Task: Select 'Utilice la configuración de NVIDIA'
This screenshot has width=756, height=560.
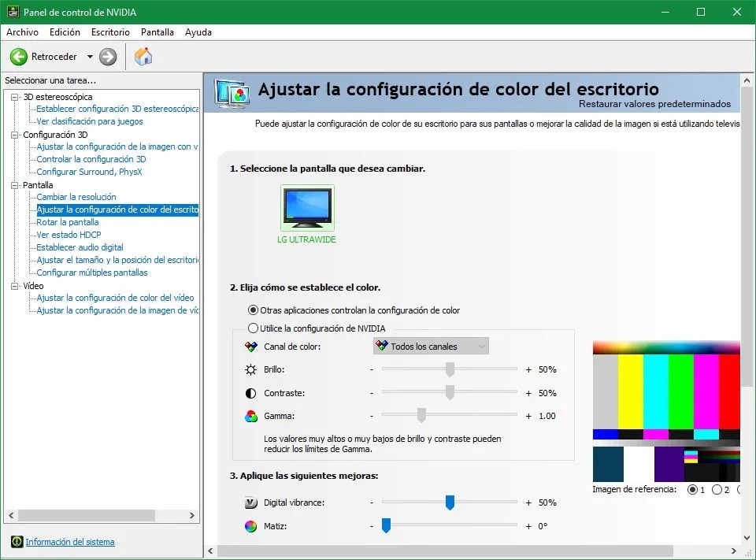Action: [x=253, y=328]
